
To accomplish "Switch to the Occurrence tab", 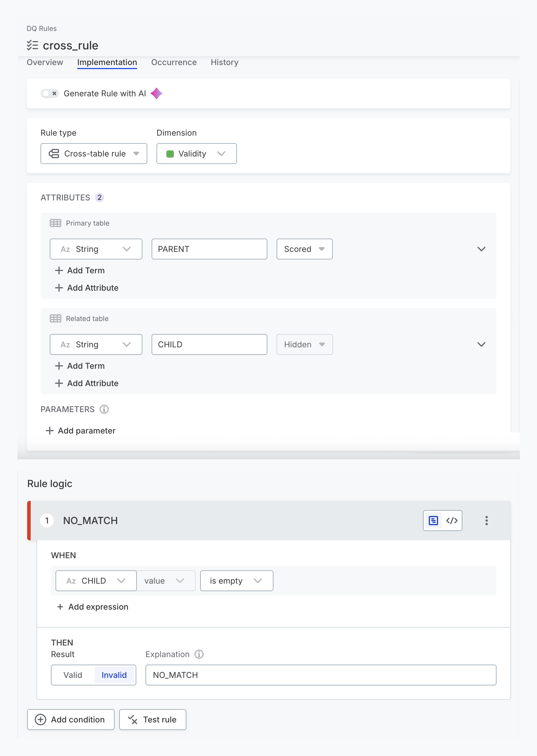I will 174,62.
